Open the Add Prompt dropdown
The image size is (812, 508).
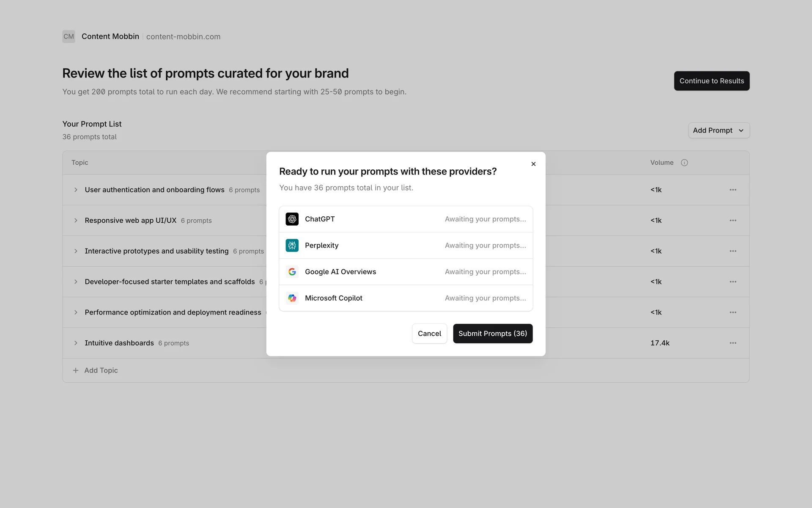719,130
